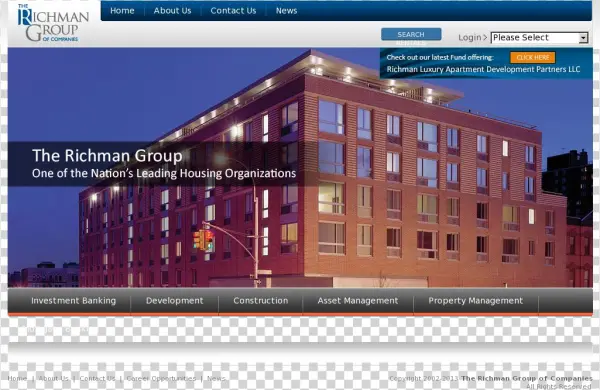Click the Search Rentals button
Screen dimensions: 600x390
coord(411,34)
